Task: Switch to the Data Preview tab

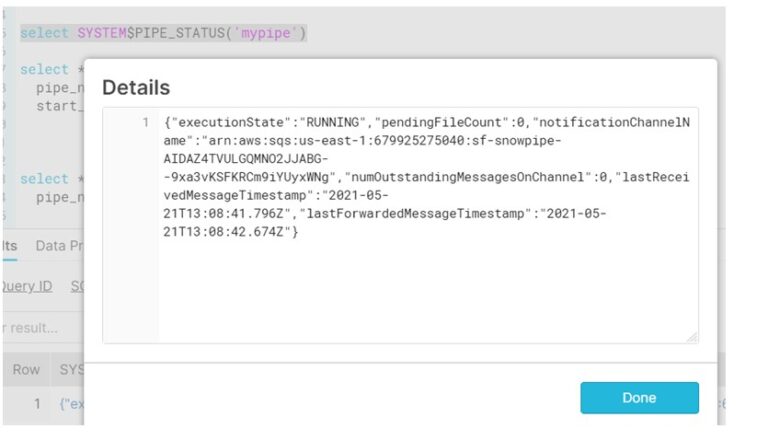Action: click(x=58, y=245)
